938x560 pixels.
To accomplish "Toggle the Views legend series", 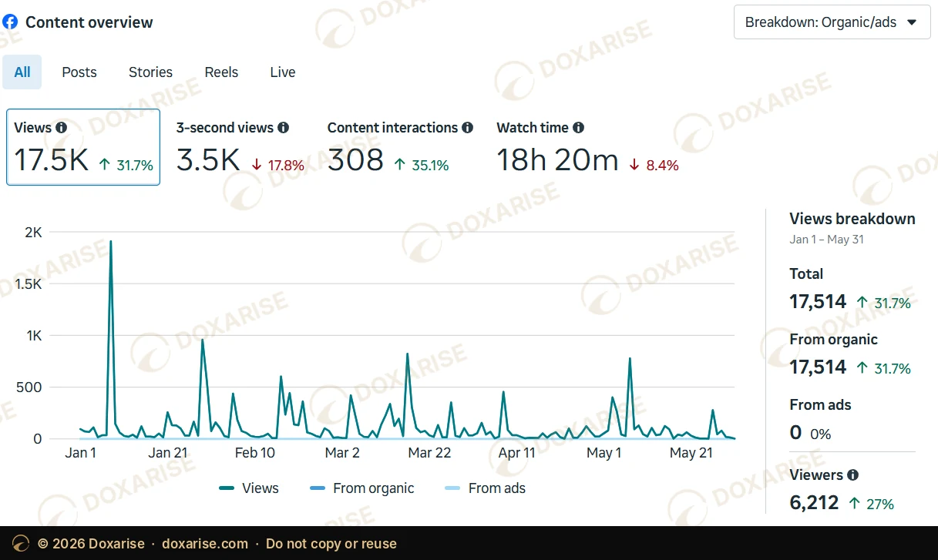I will click(x=249, y=488).
